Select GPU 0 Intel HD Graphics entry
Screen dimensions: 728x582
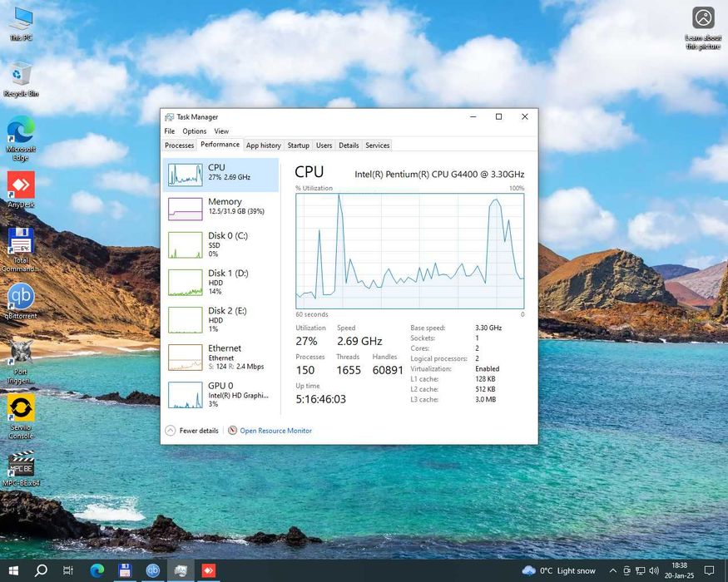[221, 394]
